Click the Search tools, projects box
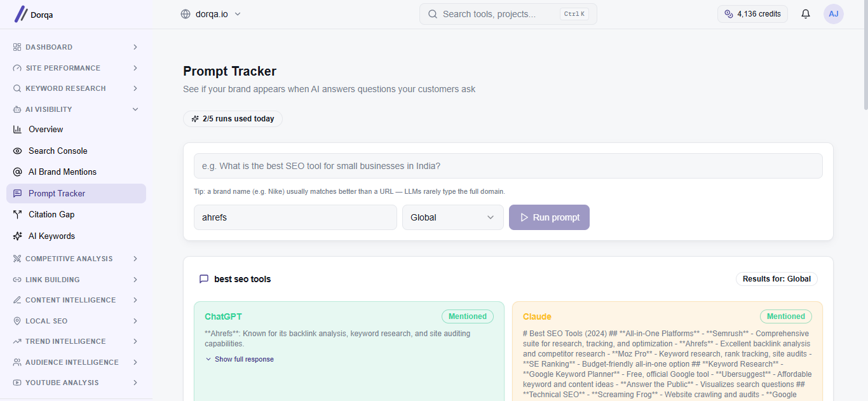868x401 pixels. pyautogui.click(x=508, y=14)
